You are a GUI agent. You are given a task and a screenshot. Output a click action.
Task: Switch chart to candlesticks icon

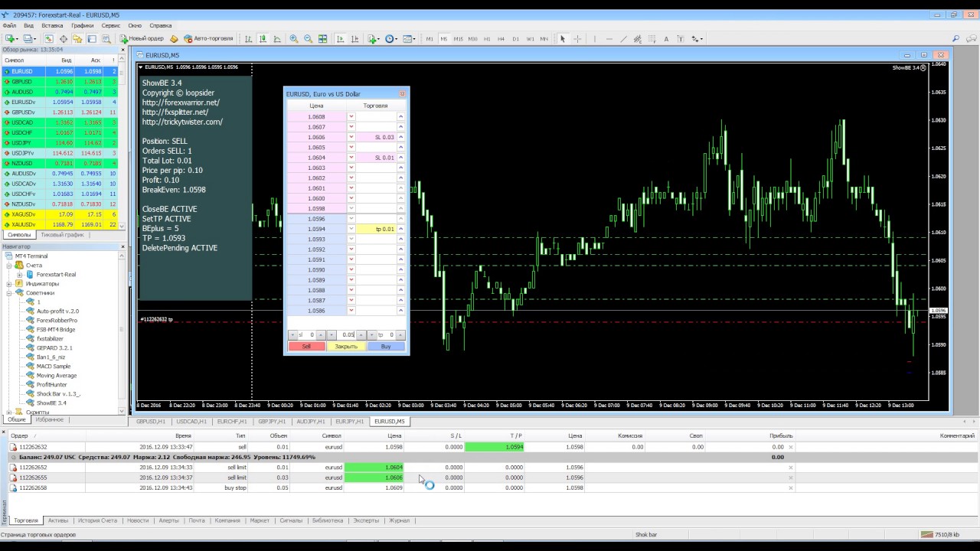263,38
